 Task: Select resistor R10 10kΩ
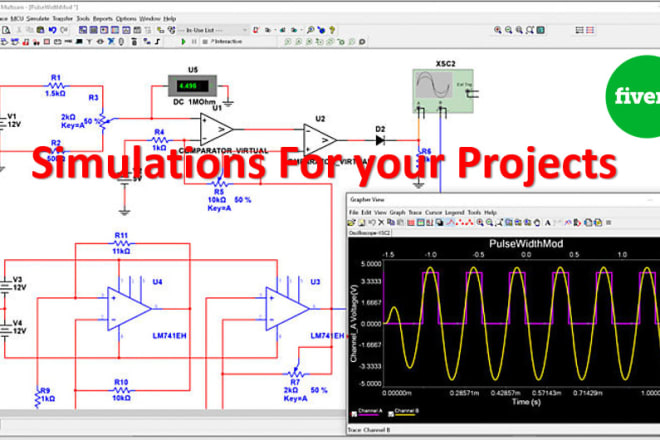pyautogui.click(x=121, y=390)
